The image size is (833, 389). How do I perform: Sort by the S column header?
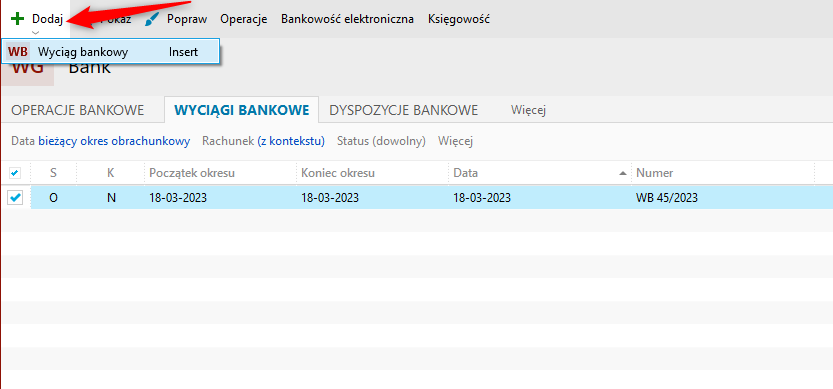[53, 173]
